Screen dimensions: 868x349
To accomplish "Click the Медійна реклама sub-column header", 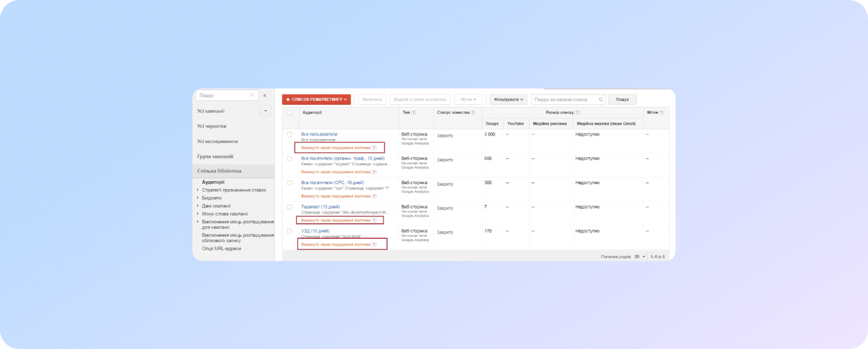I will 550,124.
